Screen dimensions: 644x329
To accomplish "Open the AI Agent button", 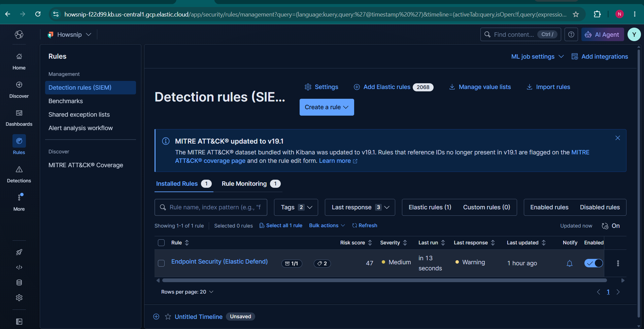I will coord(603,34).
